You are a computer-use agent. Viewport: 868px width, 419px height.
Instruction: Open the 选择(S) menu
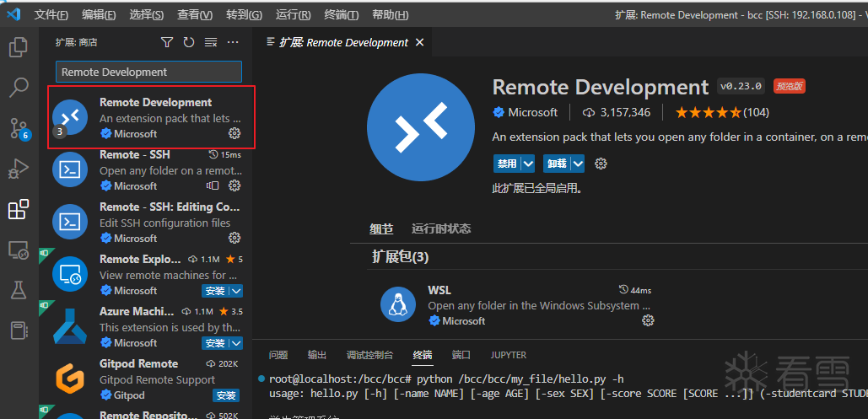point(147,15)
